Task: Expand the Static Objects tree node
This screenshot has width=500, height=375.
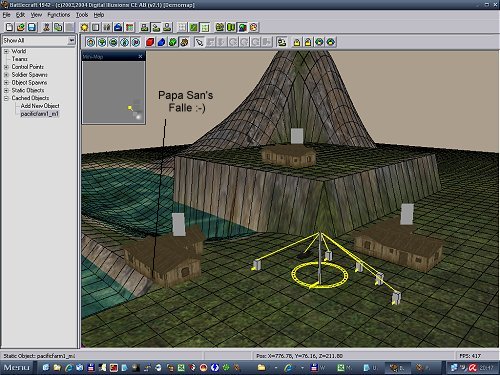Action: 6,90
